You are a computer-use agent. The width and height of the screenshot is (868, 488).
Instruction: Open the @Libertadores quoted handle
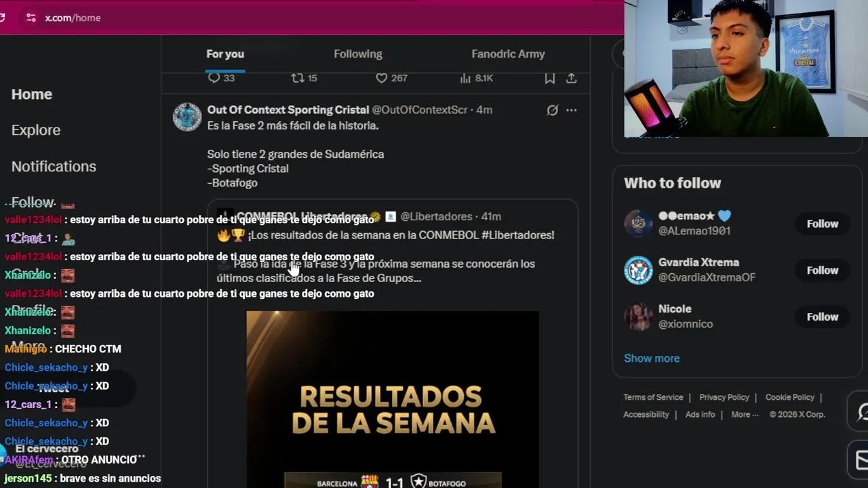point(436,217)
